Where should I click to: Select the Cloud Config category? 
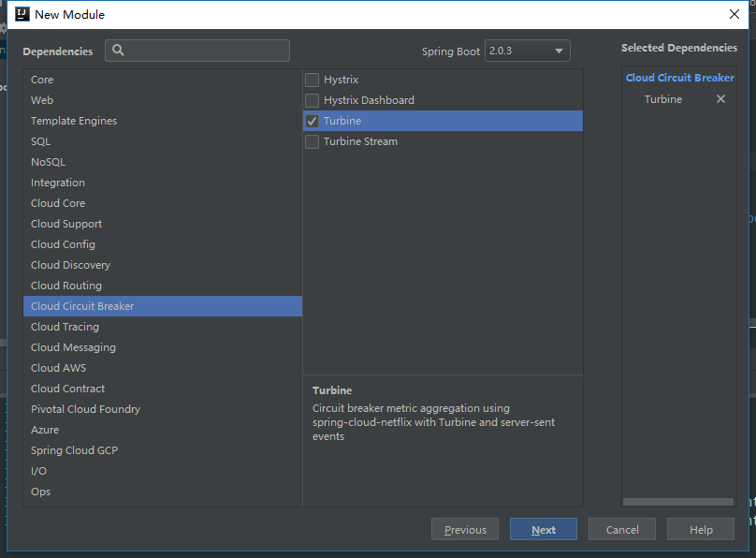point(163,244)
